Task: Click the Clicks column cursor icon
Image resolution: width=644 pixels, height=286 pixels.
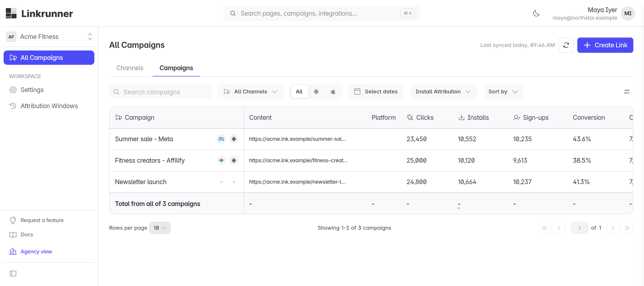Action: (410, 117)
